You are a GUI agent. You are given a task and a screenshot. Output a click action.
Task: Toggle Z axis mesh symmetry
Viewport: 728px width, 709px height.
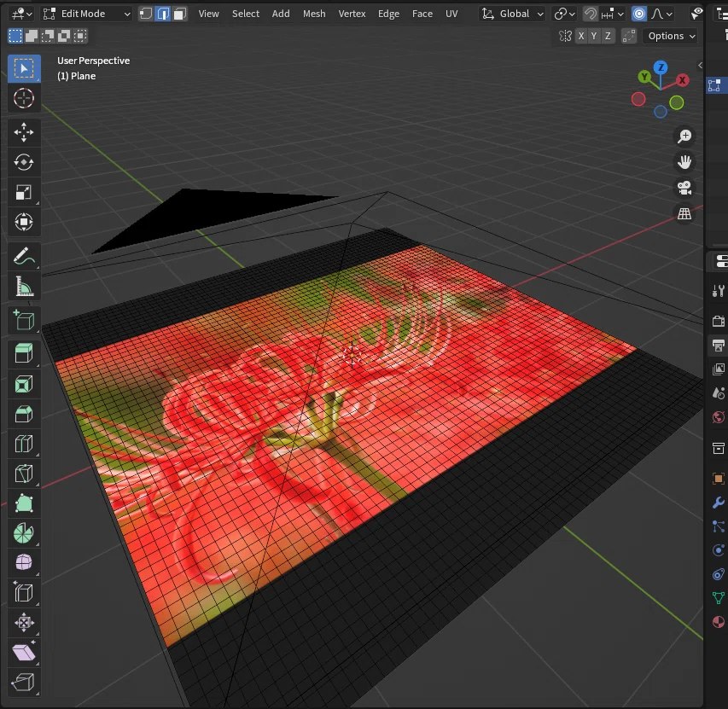[608, 36]
